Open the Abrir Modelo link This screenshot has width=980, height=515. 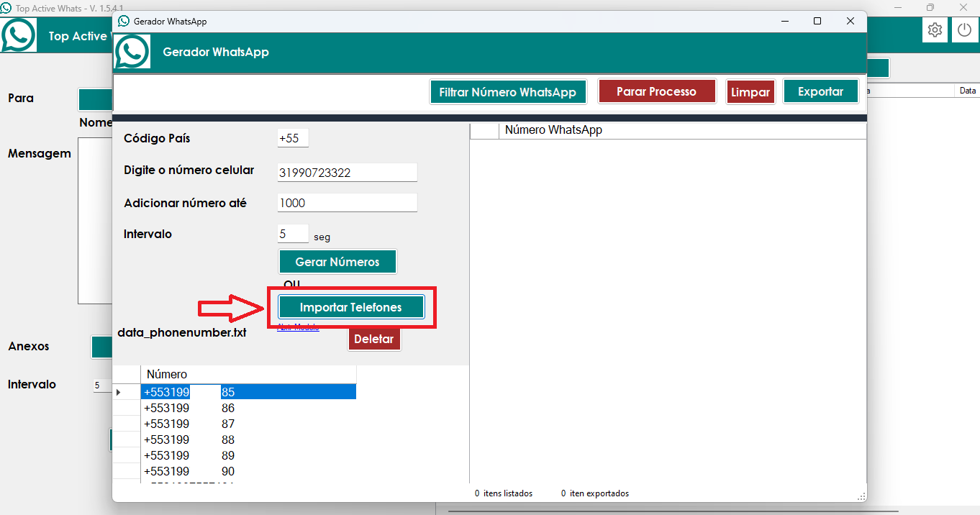[298, 327]
